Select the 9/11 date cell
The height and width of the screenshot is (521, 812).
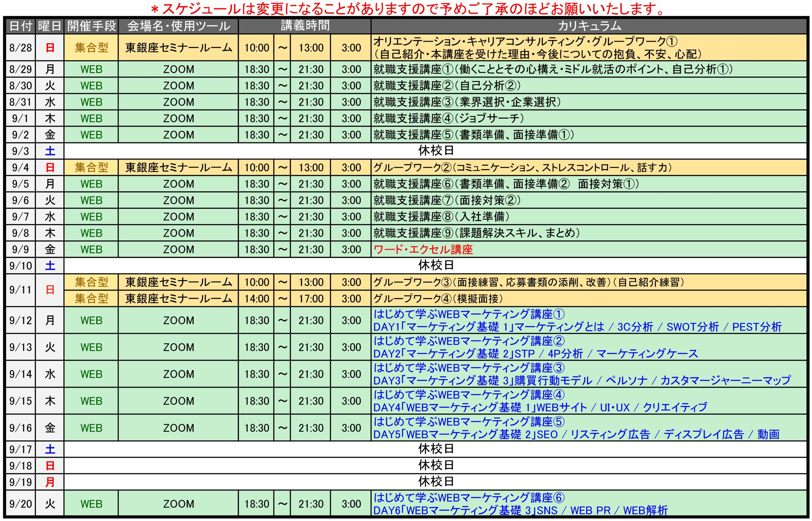(x=21, y=290)
